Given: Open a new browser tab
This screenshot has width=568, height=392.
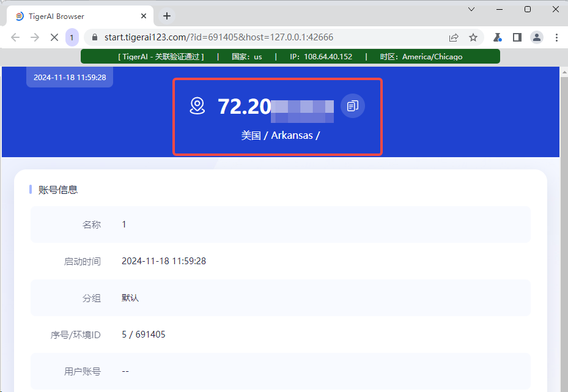Looking at the screenshot, I should [167, 16].
